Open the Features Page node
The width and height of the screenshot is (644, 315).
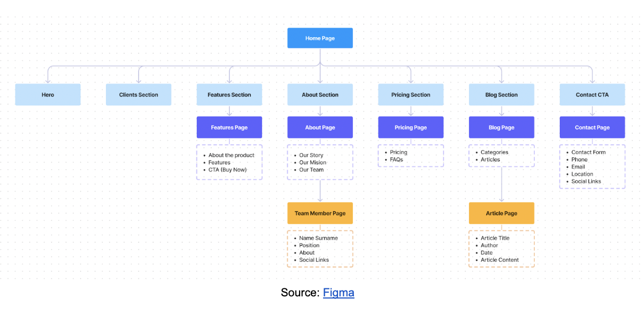(229, 128)
